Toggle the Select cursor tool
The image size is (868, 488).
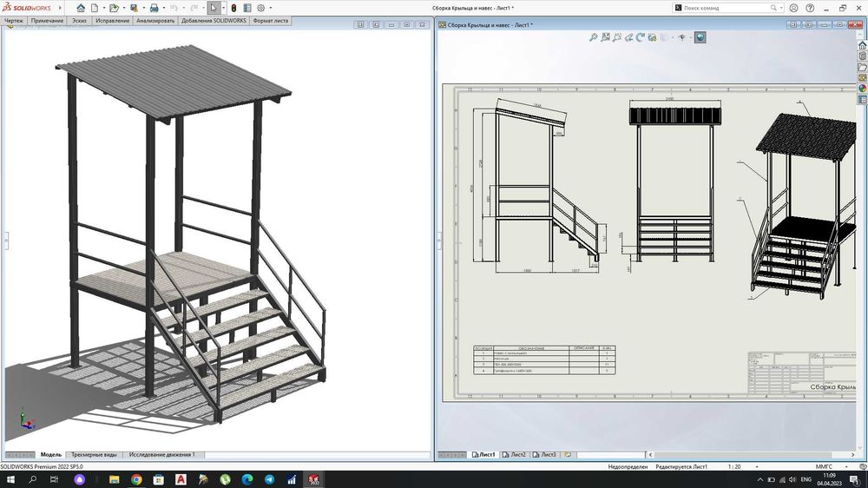214,8
